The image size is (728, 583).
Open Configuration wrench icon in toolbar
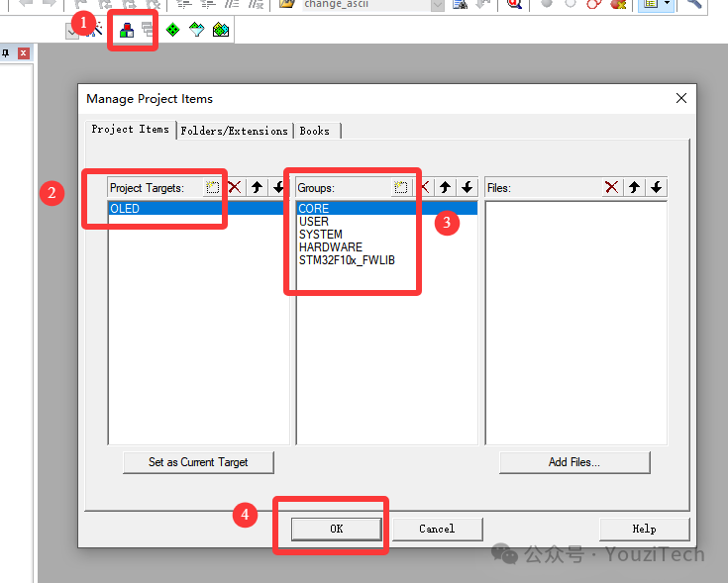pyautogui.click(x=693, y=4)
